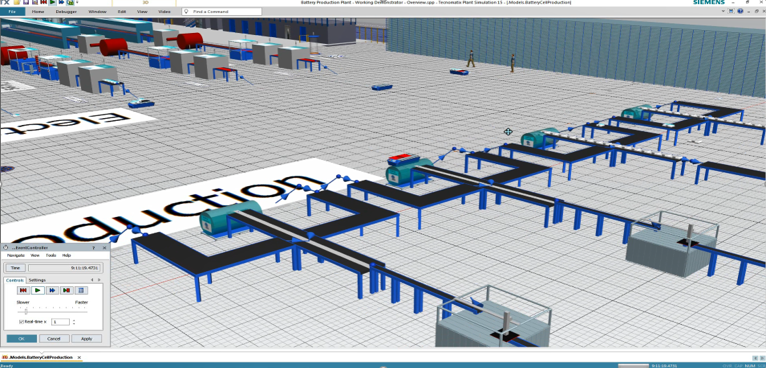Click the Reset simulation icon in EventController
This screenshot has height=368, width=766.
tap(23, 290)
